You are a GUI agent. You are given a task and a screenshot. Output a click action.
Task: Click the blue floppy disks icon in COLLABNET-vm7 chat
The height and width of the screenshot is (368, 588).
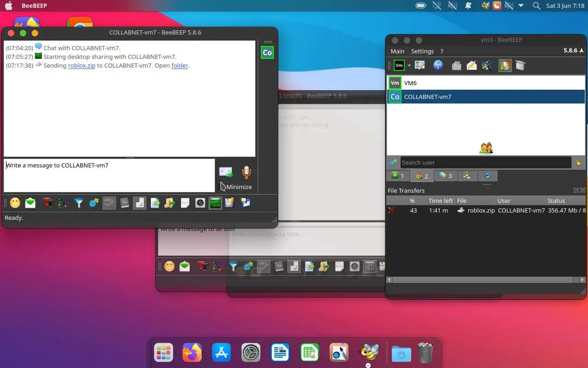point(245,203)
